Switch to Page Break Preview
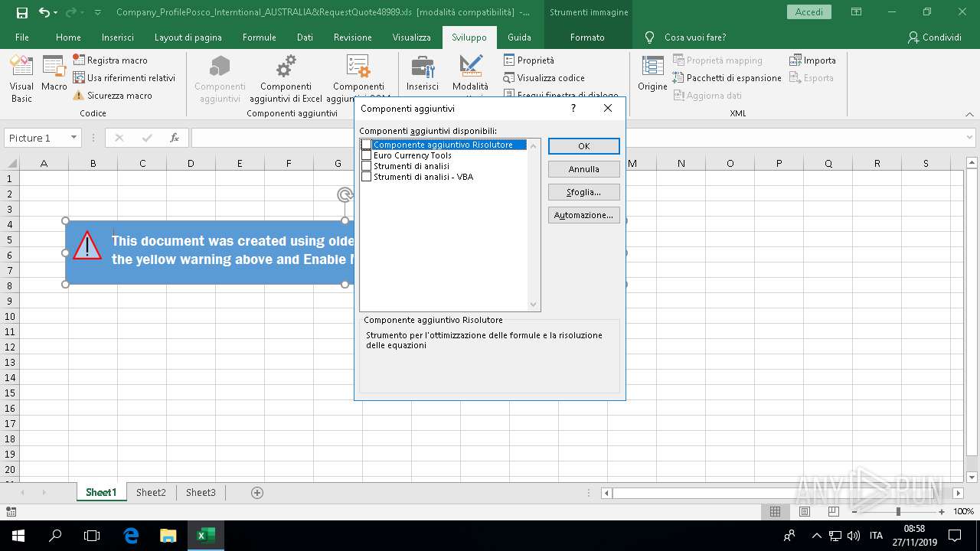Screen dimensions: 980x551 (833, 511)
